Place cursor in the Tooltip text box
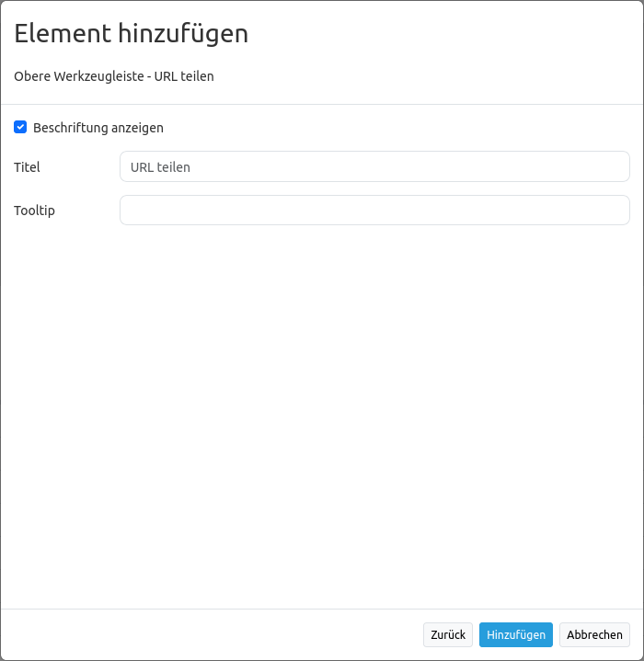644x661 pixels. coord(374,210)
